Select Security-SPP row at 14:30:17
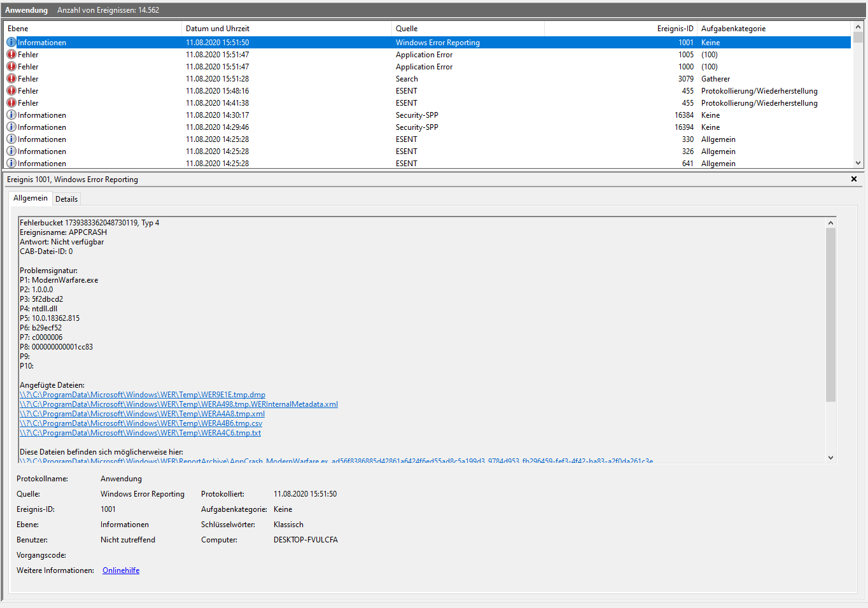The image size is (868, 608). click(x=427, y=115)
